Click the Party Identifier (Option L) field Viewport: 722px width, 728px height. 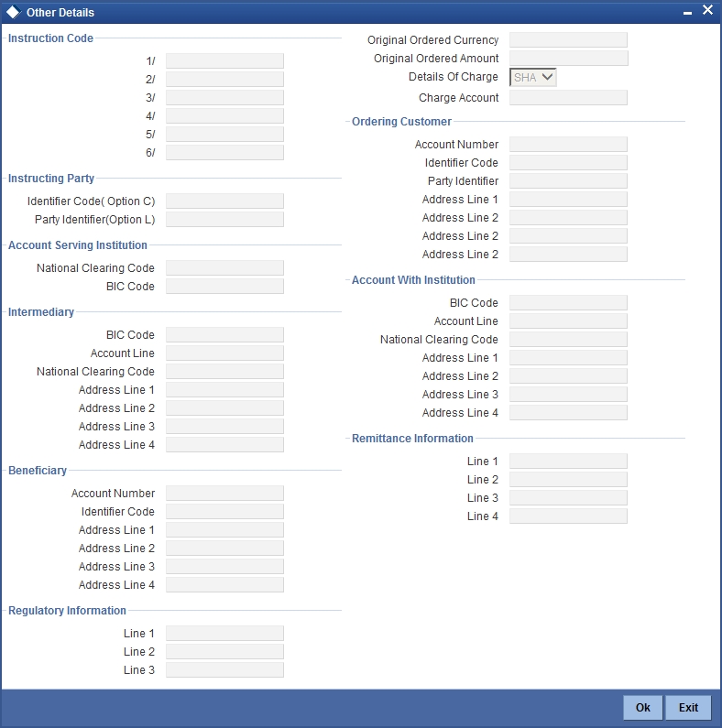pos(224,220)
